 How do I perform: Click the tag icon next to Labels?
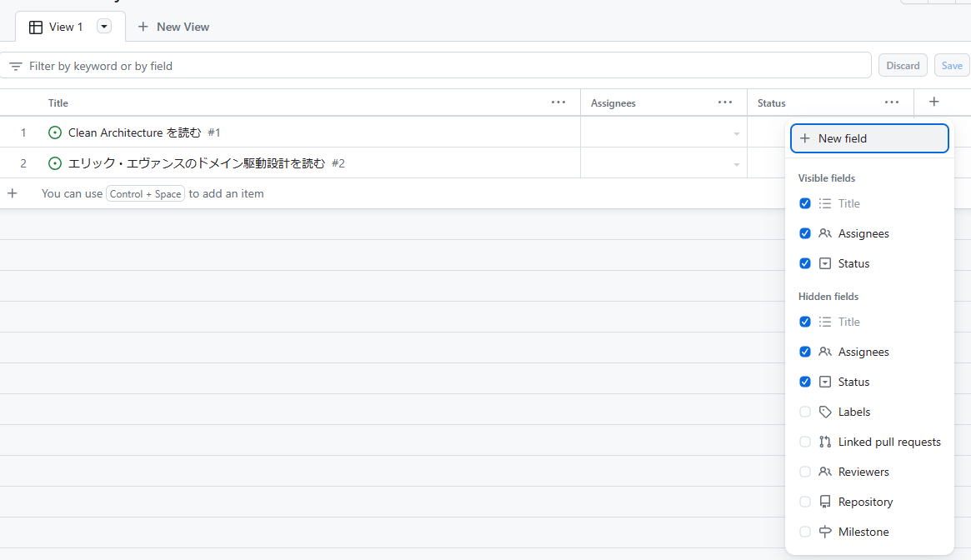[825, 412]
